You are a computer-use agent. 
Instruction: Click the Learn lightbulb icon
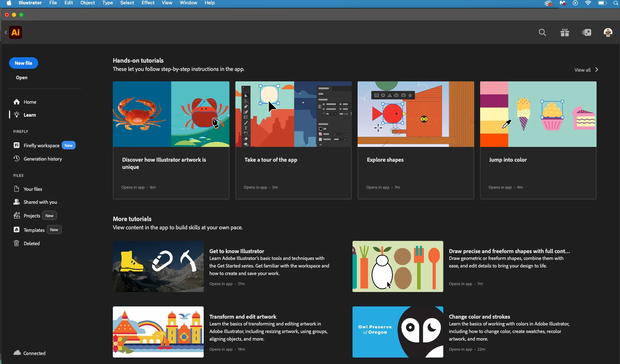coord(17,115)
